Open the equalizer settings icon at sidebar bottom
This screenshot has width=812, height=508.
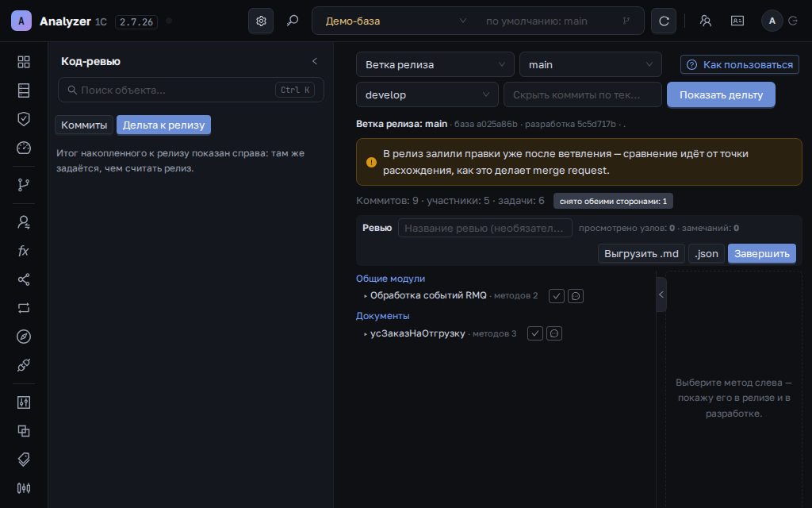pyautogui.click(x=24, y=488)
